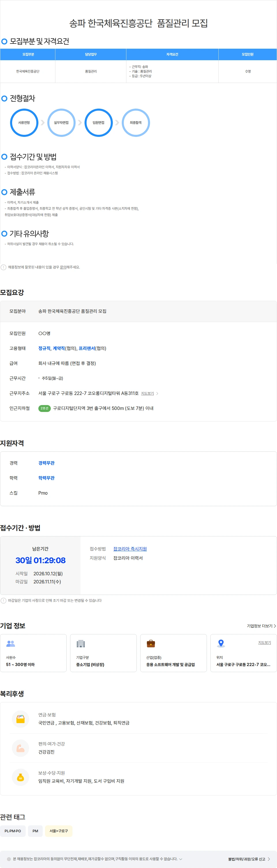Select the 서울>구로구 tag
Screen dimensions: 277x868
click(59, 831)
